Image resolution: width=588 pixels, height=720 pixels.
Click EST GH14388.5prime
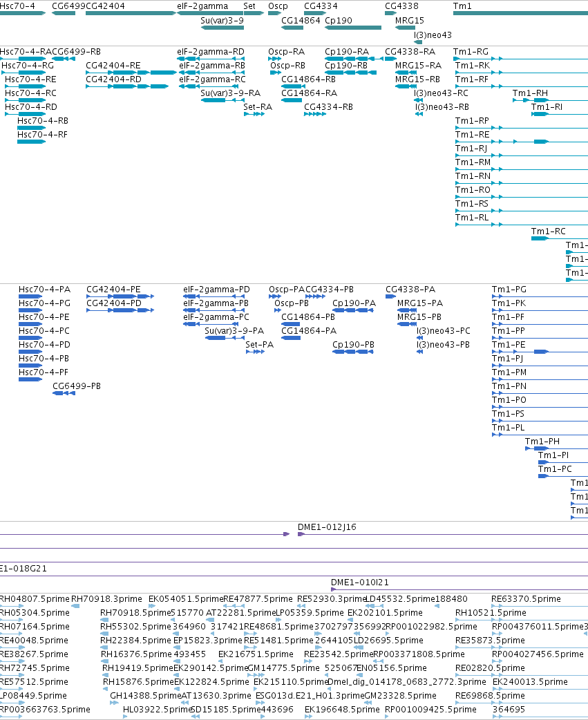tap(145, 695)
